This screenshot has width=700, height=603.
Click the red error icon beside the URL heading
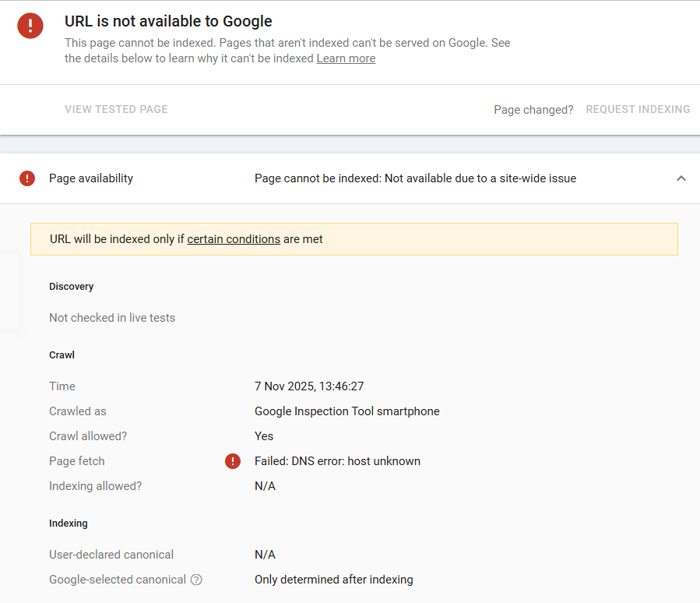pyautogui.click(x=30, y=26)
